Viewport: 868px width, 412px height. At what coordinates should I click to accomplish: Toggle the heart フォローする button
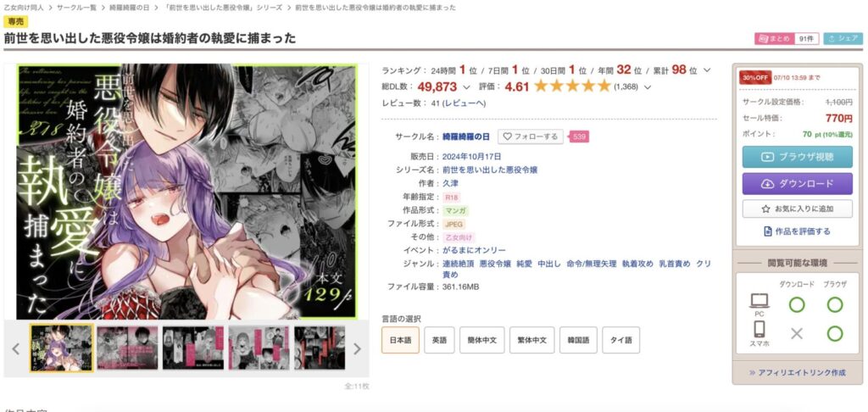tap(531, 136)
